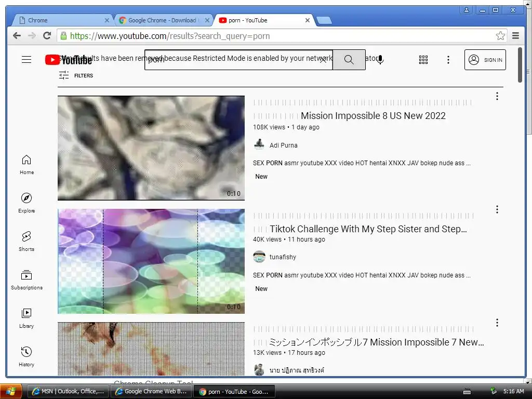The height and width of the screenshot is (399, 532).
Task: Click the page vertical scrollbar thumb
Action: (520, 65)
